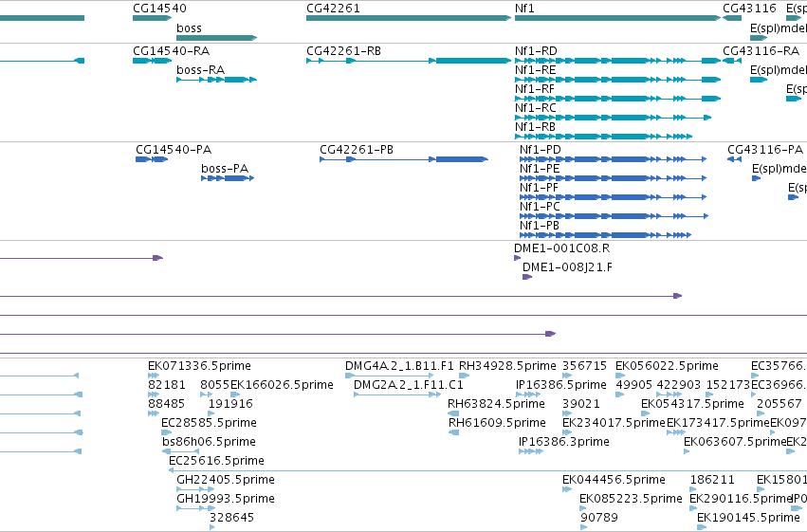
Task: Click the 356715 EST label
Action: [584, 366]
